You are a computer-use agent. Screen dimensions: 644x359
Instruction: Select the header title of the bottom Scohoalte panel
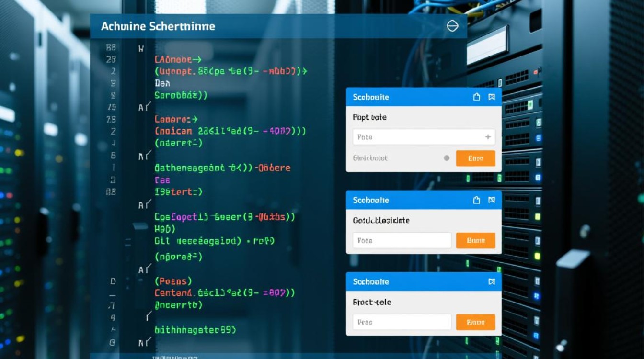(370, 282)
